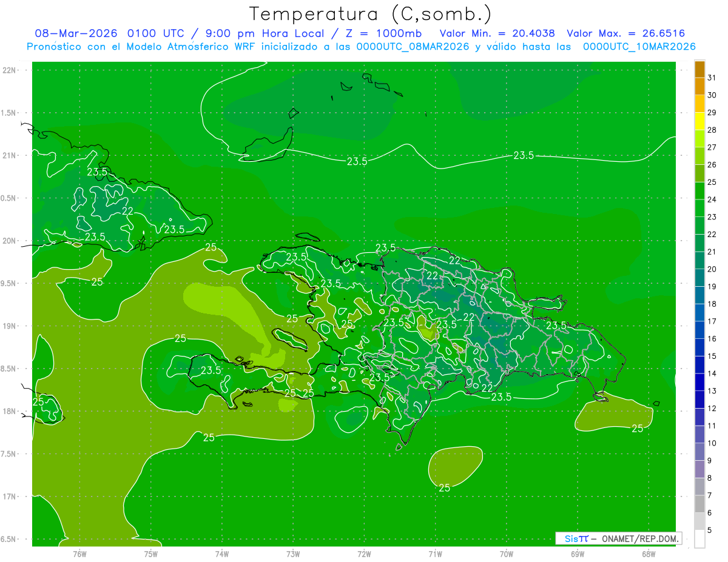Click the legend color band between 13 and 14
The height and width of the screenshot is (562, 728).
point(699,383)
